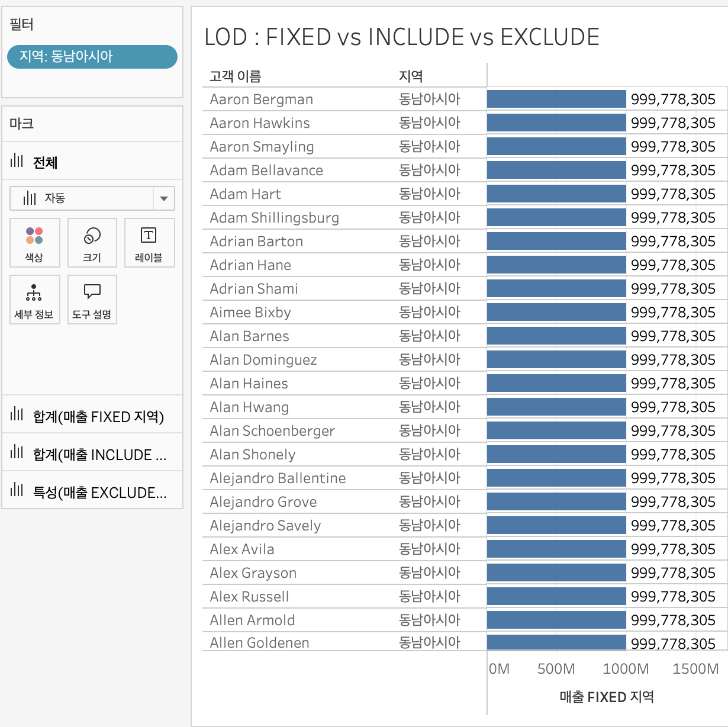Click the blue bar for Adam Hart
Screen dimensions: 728x727
click(556, 194)
